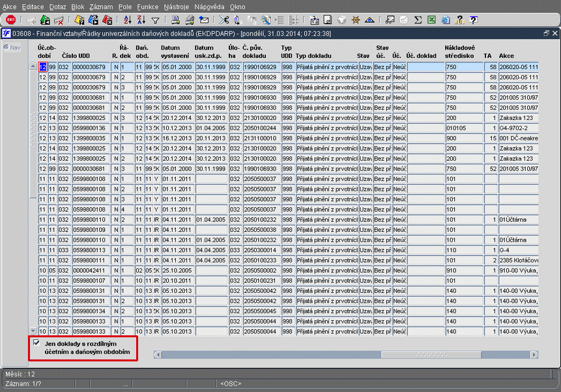Click date cell 16.12.2013
The width and height of the screenshot is (561, 392).
point(177,138)
